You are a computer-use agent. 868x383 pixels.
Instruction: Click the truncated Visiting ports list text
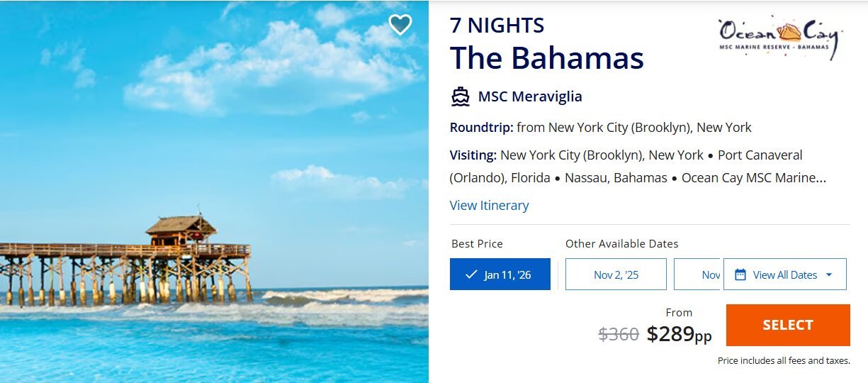click(638, 166)
